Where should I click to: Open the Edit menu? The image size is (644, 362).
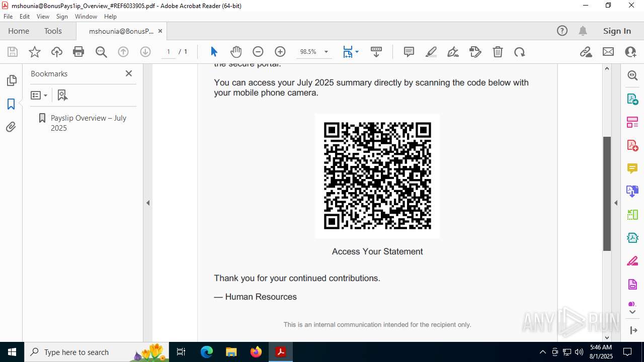[x=25, y=17]
